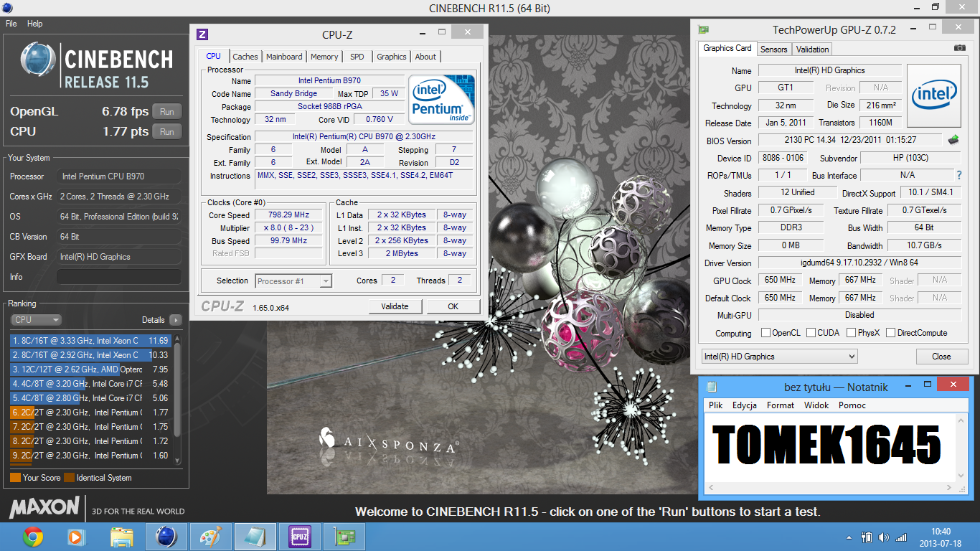Click the Bus Interface question mark

click(x=958, y=175)
